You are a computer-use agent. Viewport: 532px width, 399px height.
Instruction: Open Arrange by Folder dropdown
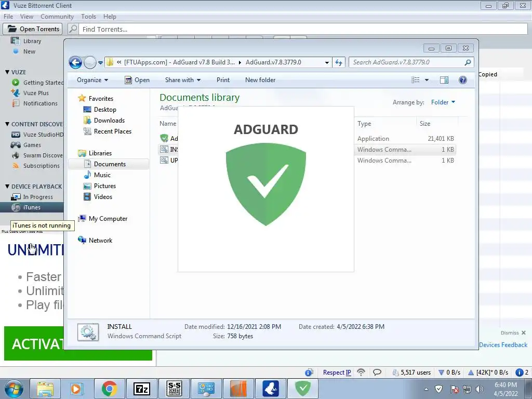click(x=443, y=102)
